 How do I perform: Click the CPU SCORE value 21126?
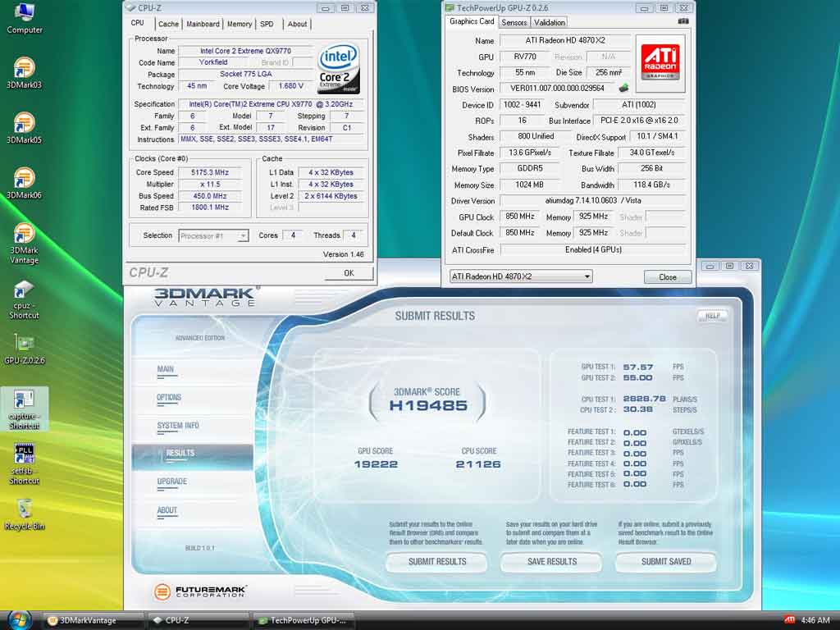pos(478,464)
